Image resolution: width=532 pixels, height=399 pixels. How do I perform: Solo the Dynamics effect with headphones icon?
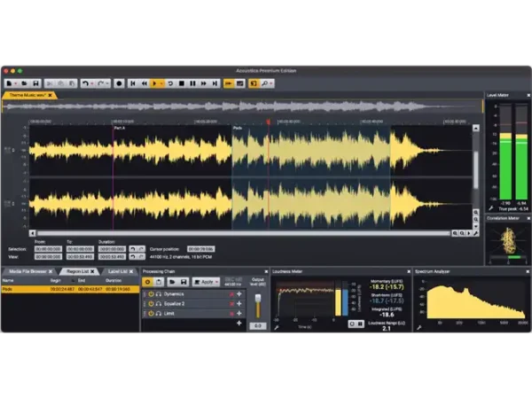(158, 294)
